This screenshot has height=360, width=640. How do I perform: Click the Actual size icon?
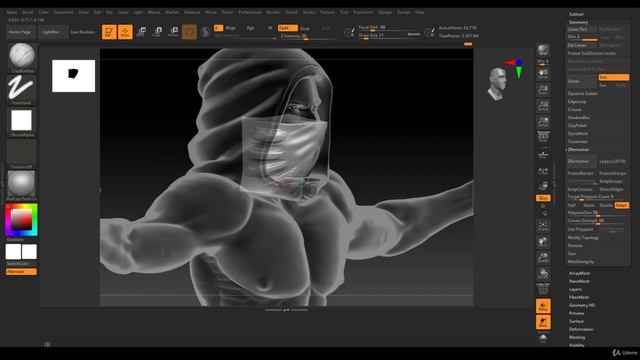point(543,106)
